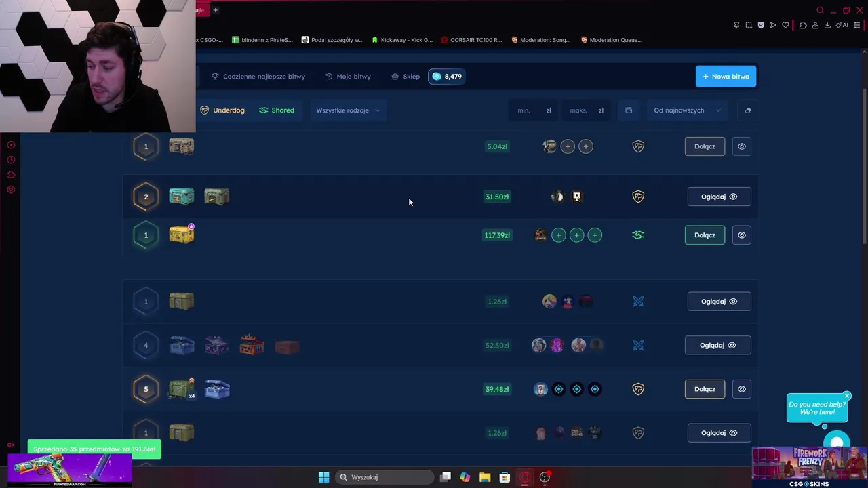
Task: Open the Moderation Queue... bookmark
Action: click(611, 40)
